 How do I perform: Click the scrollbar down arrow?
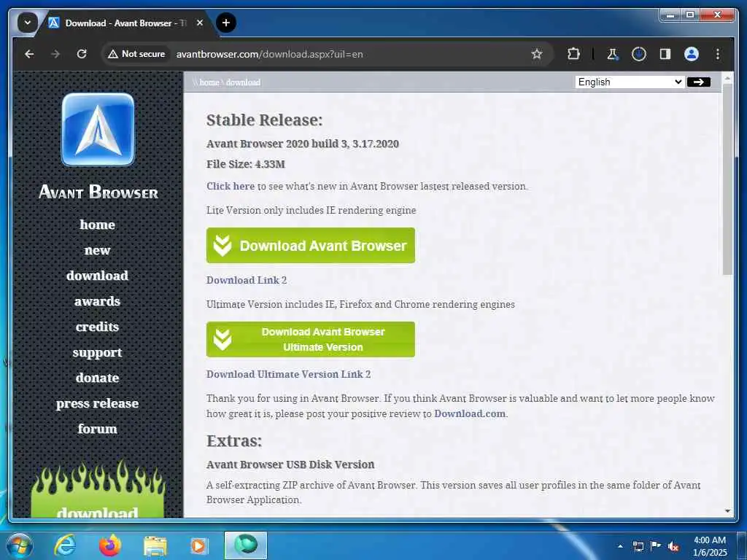coord(727,511)
